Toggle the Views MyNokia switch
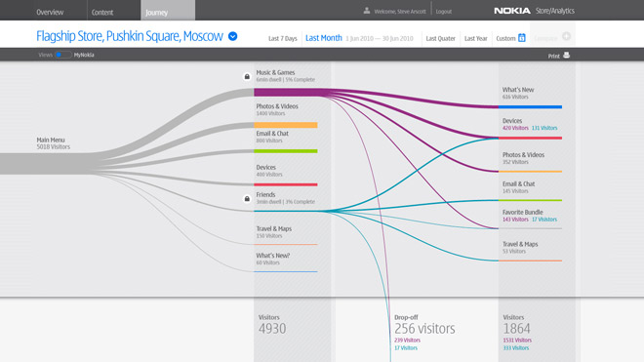This screenshot has width=644, height=362. (x=62, y=55)
